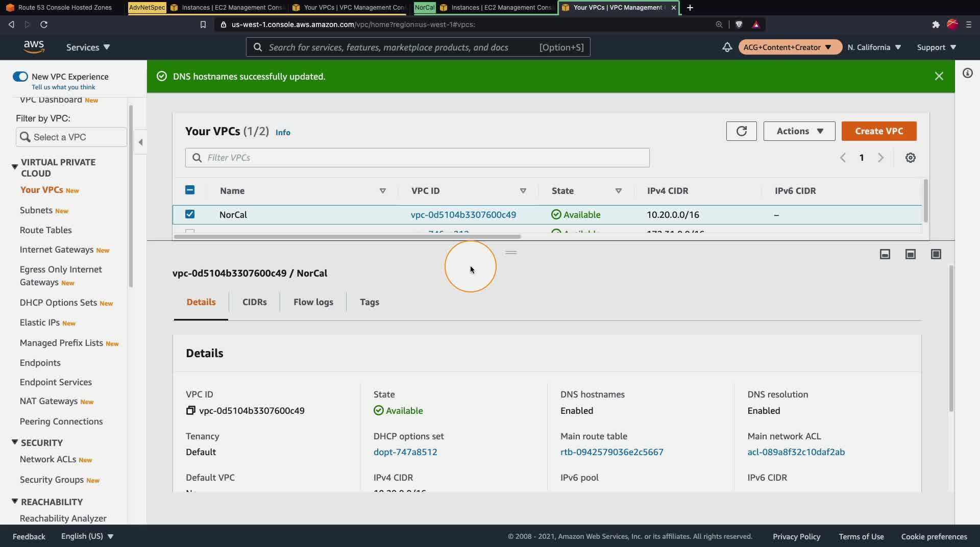The image size is (980, 547).
Task: Open the Actions dropdown menu
Action: (x=799, y=131)
